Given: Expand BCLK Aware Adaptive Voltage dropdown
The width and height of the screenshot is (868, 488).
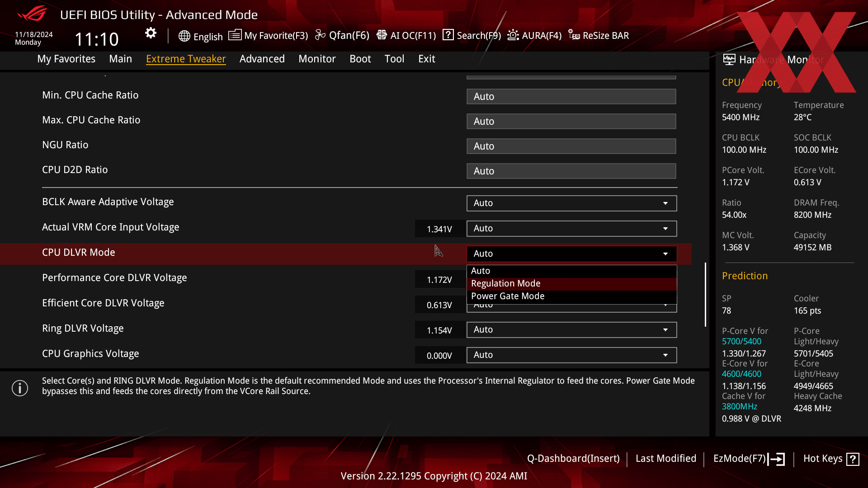Looking at the screenshot, I should 571,203.
